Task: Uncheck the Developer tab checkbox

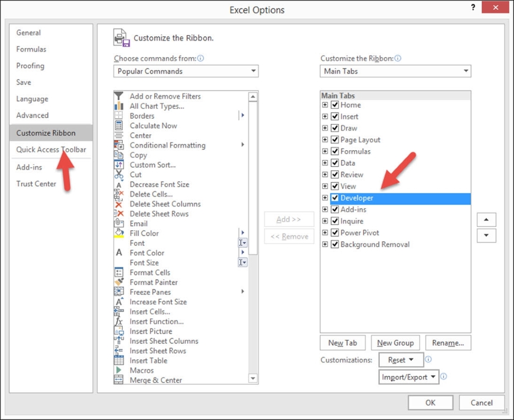Action: point(335,198)
